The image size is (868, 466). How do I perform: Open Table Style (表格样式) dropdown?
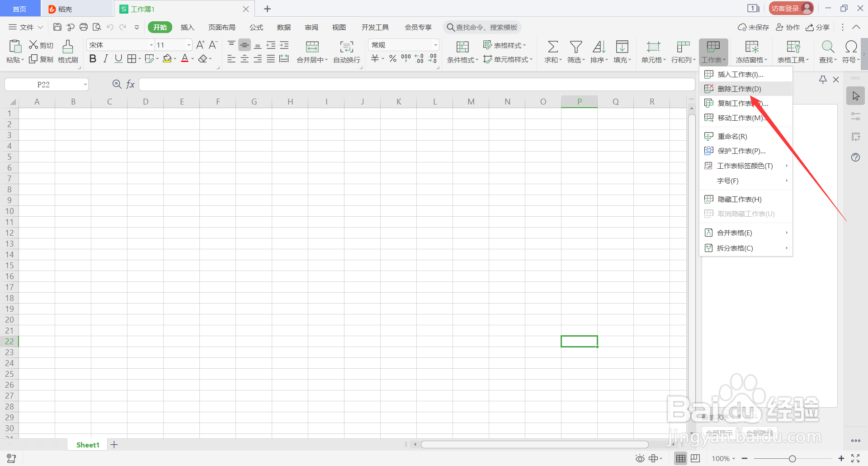pyautogui.click(x=505, y=45)
